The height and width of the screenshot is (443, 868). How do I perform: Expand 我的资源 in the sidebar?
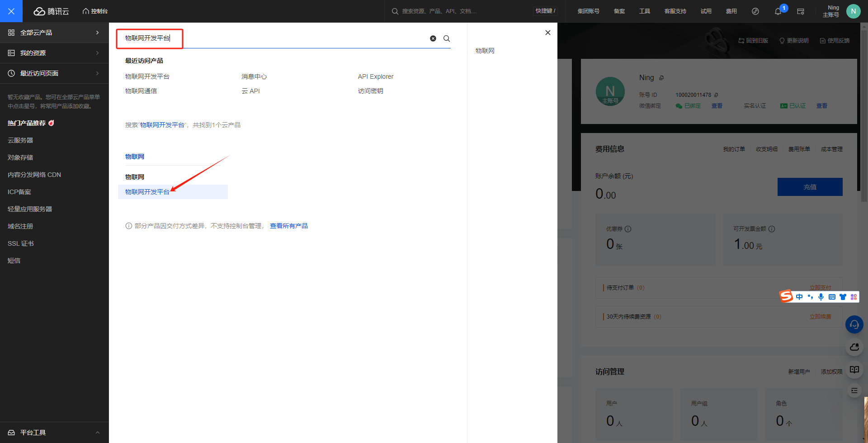(54, 53)
